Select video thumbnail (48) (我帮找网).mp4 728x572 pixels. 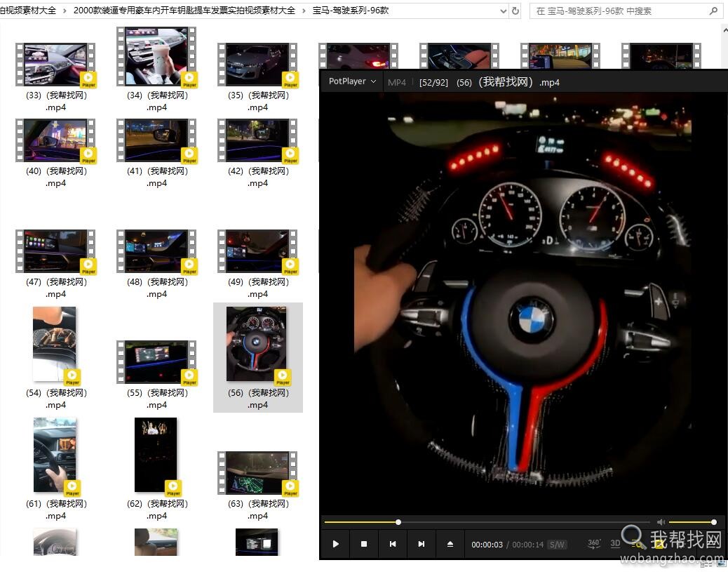[156, 251]
